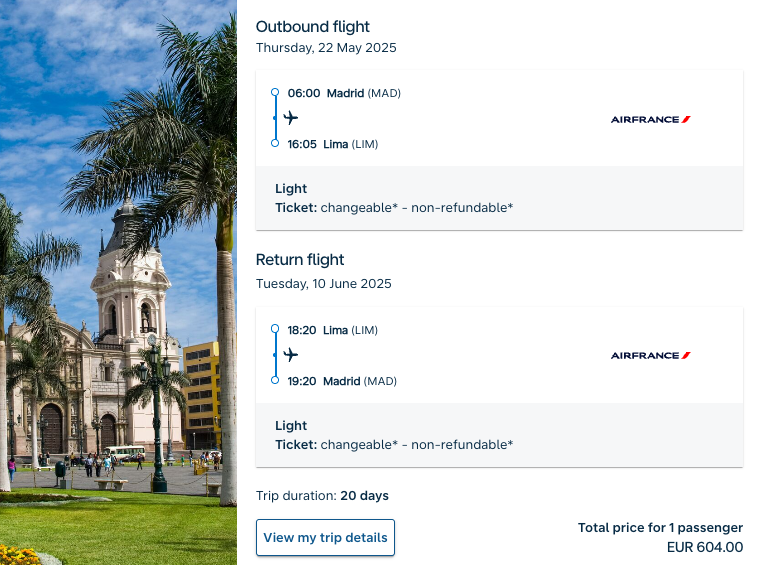Click the Air France logo on outbound flight
The image size is (757, 565).
point(651,119)
